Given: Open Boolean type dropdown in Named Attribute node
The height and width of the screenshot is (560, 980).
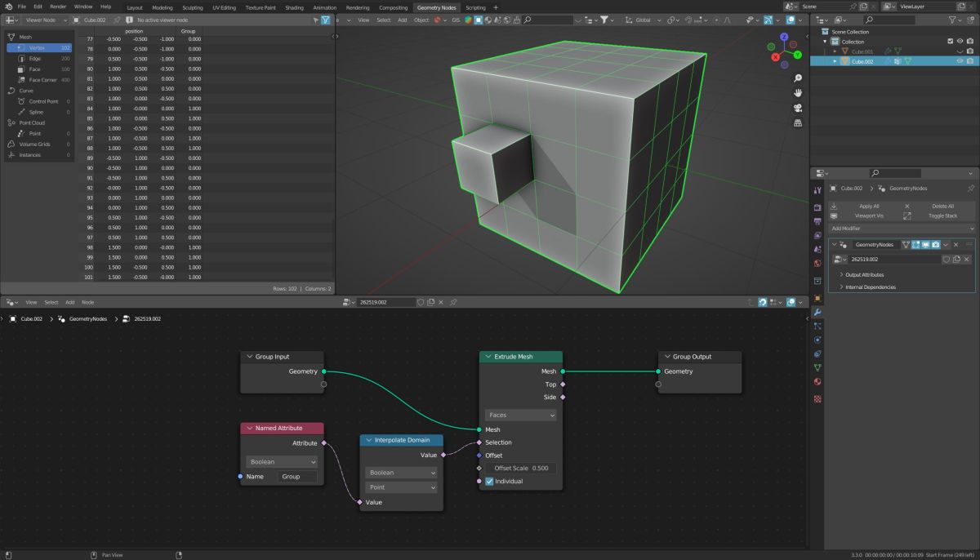Looking at the screenshot, I should [282, 462].
